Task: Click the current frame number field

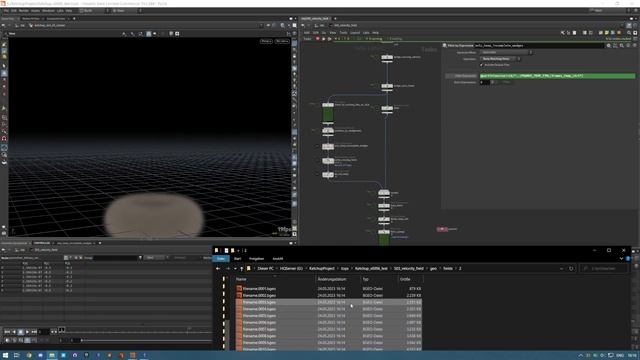Action: [44, 332]
